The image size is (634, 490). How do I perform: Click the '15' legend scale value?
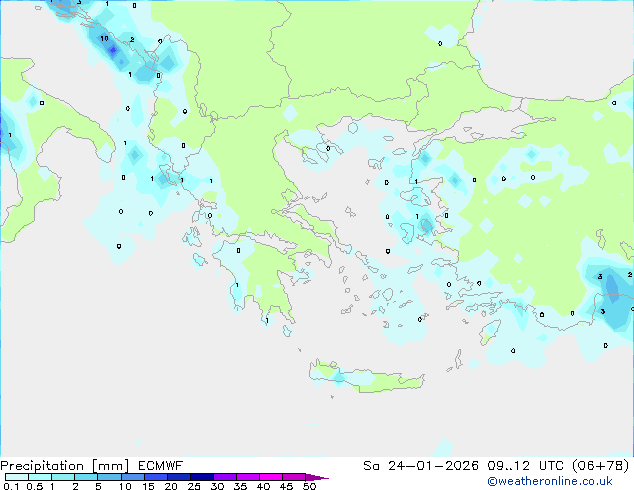(x=148, y=486)
